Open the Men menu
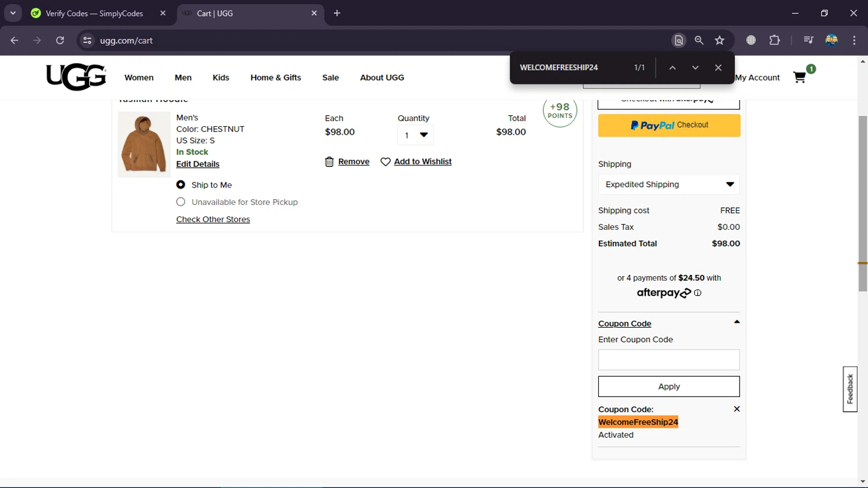Image resolution: width=868 pixels, height=488 pixels. tap(183, 78)
